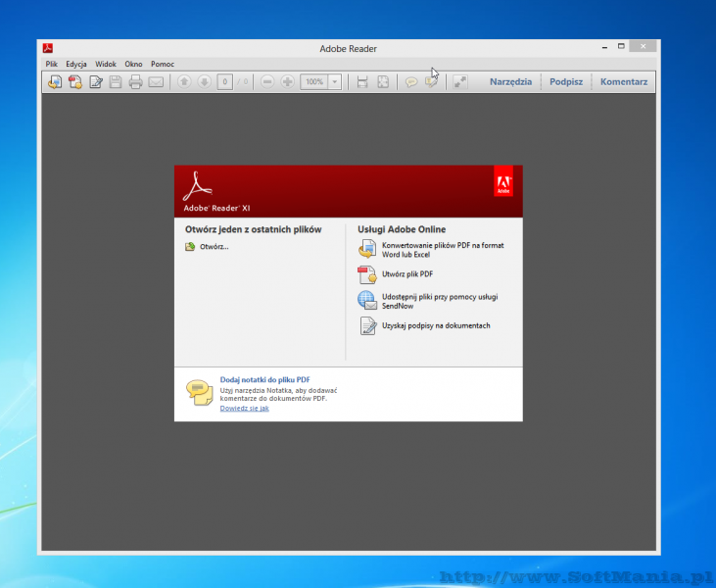Image resolution: width=716 pixels, height=588 pixels.
Task: Maximize the Adobe Reader window
Action: 621,46
